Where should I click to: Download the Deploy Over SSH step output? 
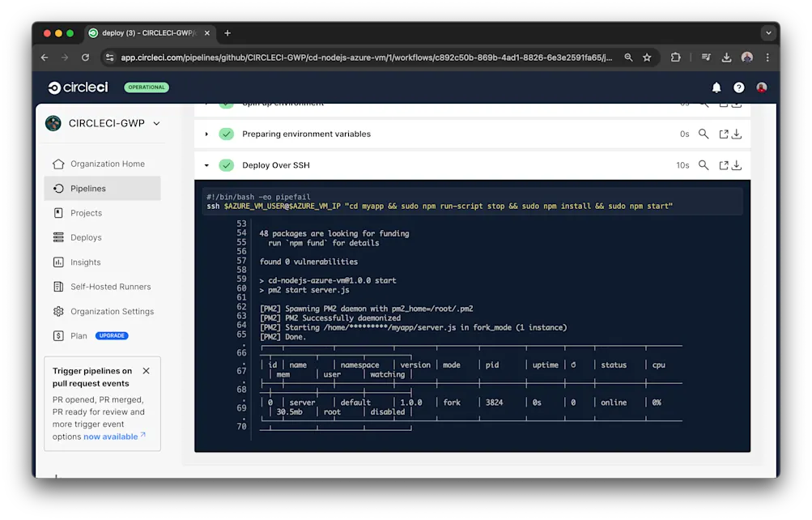pos(735,164)
